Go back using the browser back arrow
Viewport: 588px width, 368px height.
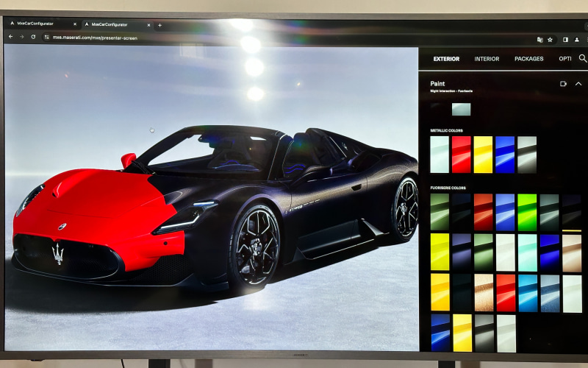10,37
